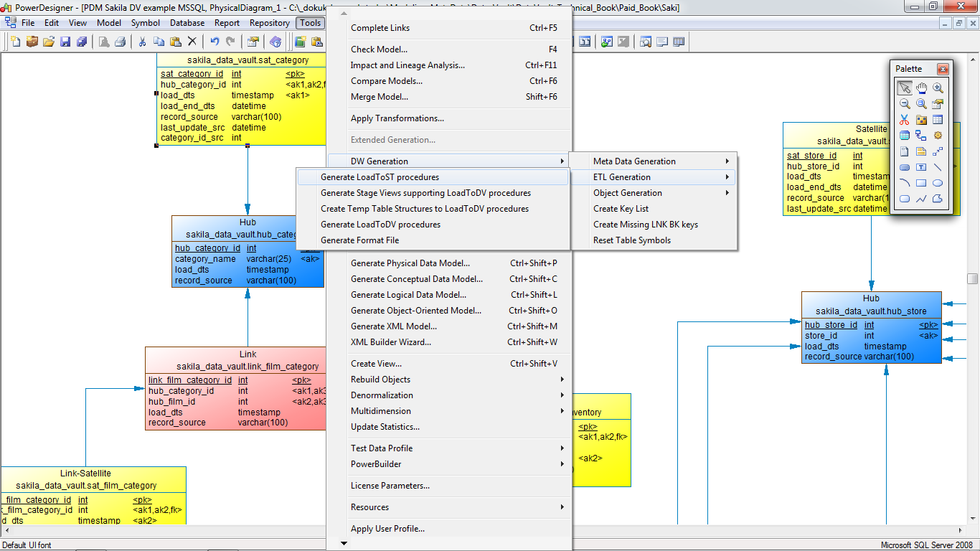Select the Arc tool in the Palette
Screen dimensions: 980x551
tap(905, 183)
